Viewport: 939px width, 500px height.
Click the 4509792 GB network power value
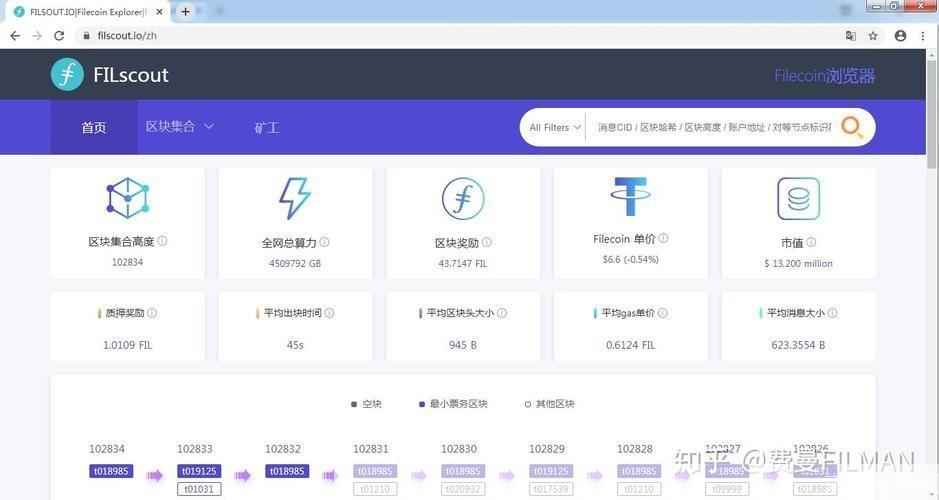[295, 263]
